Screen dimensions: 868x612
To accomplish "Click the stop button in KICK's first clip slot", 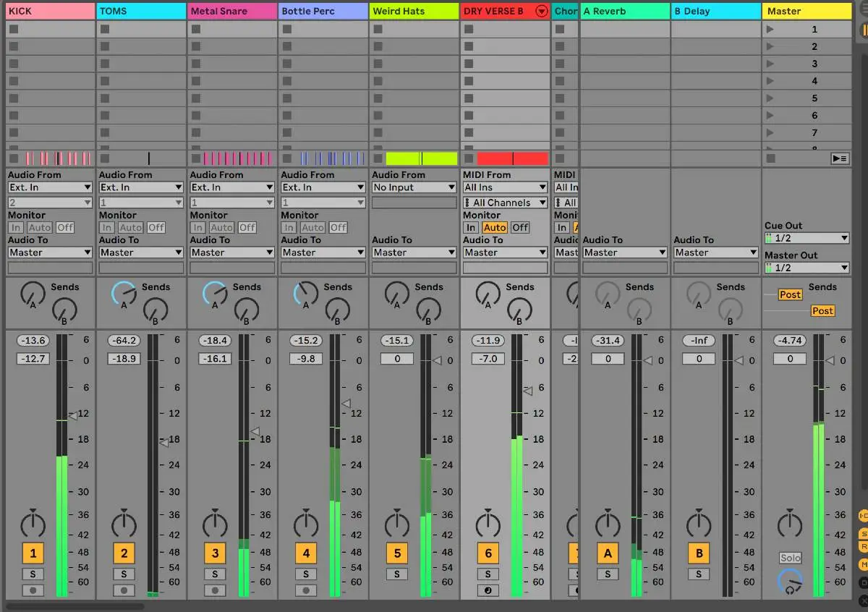I will tap(14, 30).
